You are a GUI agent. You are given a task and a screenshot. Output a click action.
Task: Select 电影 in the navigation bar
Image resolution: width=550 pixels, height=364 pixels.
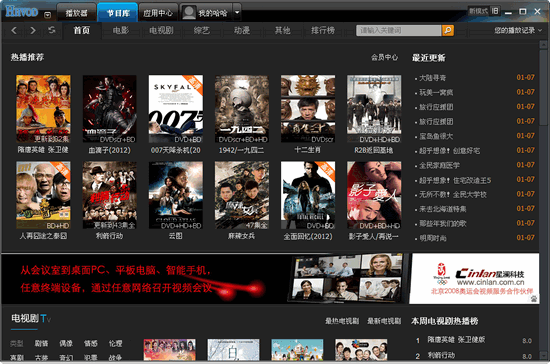[x=121, y=31]
